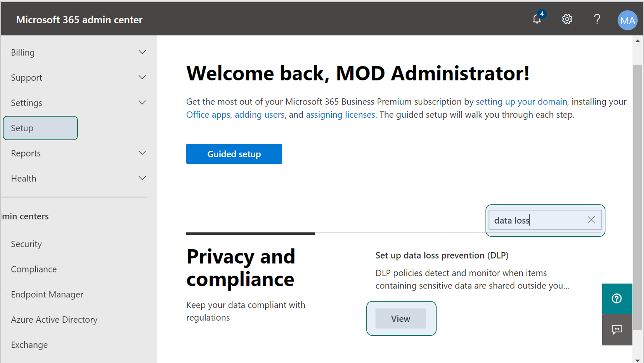Expand the Settings chevron
Image resolution: width=644 pixels, height=363 pixels.
[142, 103]
